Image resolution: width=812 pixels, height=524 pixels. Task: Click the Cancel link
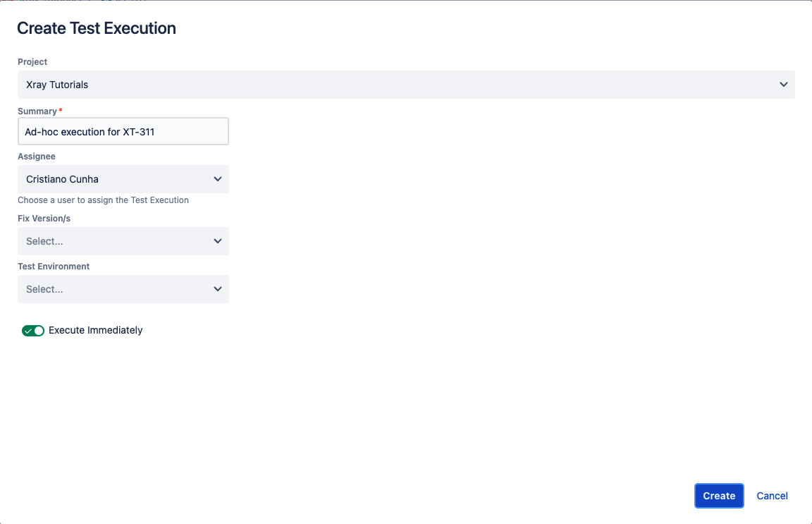pos(772,496)
